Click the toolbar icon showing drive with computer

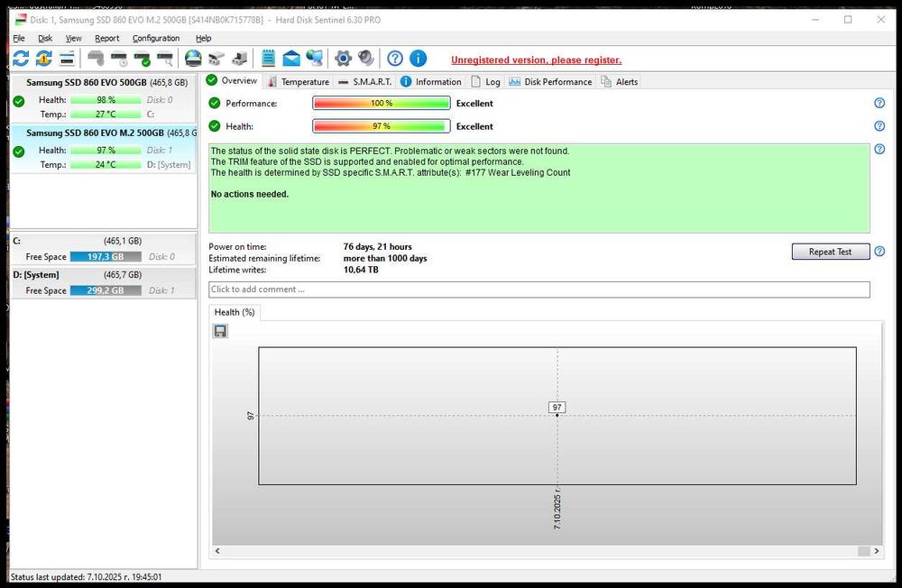point(239,58)
